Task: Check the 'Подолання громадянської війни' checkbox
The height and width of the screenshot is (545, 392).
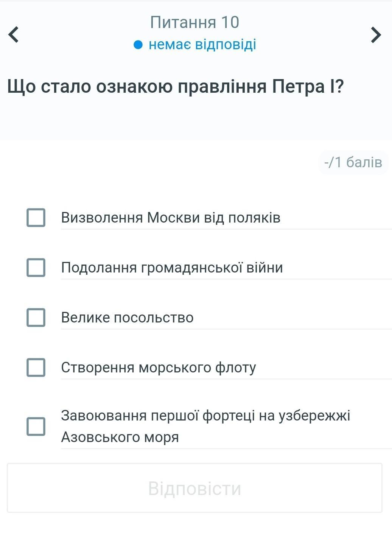Action: pyautogui.click(x=36, y=268)
